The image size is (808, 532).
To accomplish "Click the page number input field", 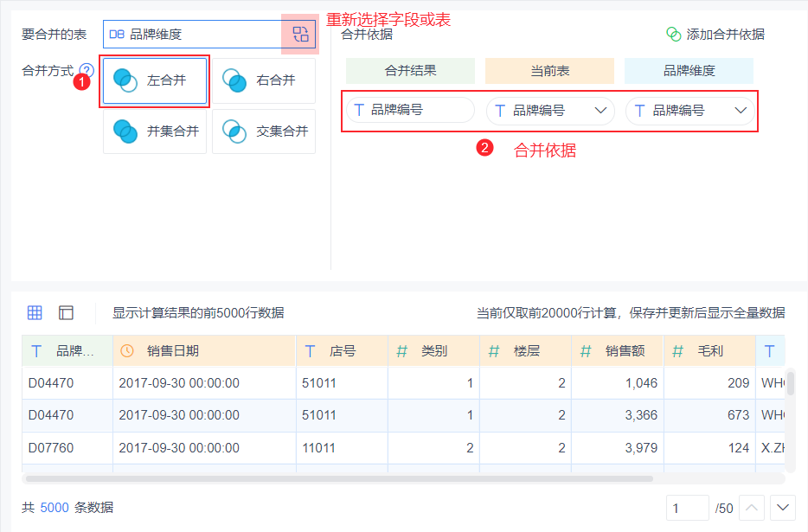I will click(x=688, y=509).
